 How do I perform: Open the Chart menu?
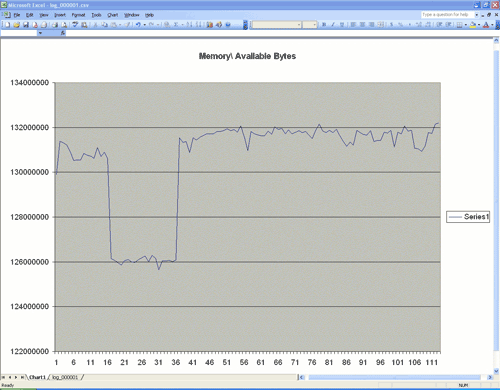113,15
